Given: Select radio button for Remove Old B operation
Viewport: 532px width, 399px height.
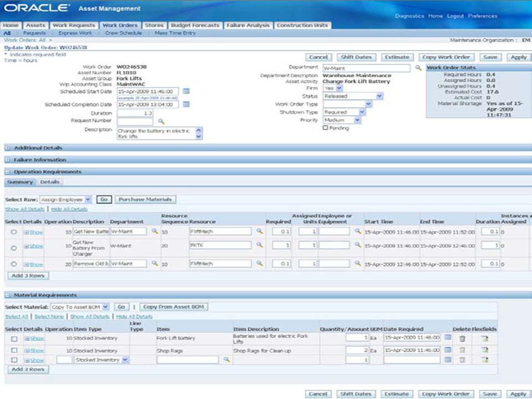Looking at the screenshot, I should [13, 264].
